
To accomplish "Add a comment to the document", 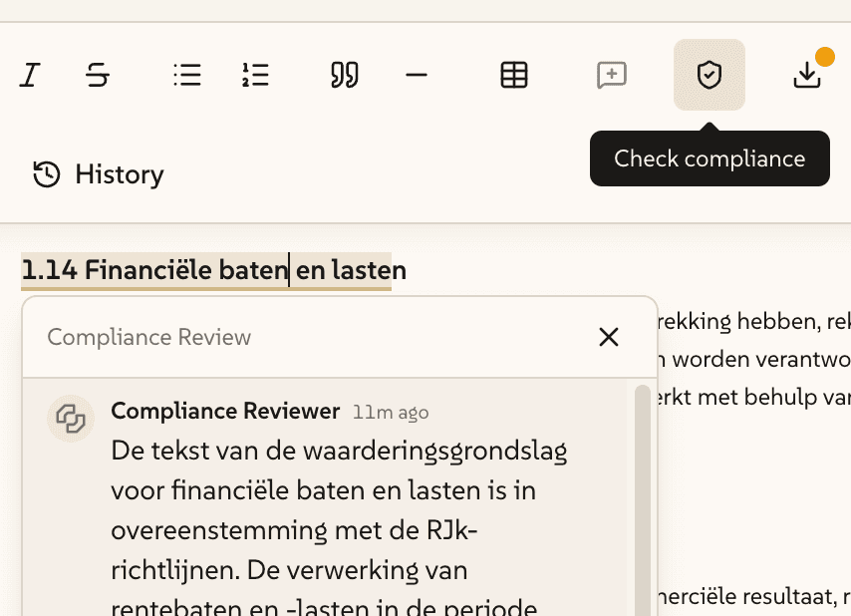I will (611, 75).
